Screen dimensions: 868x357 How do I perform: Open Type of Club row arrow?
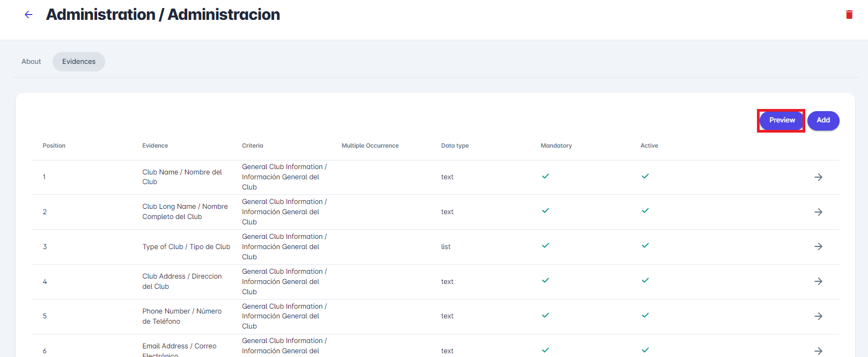tap(818, 246)
